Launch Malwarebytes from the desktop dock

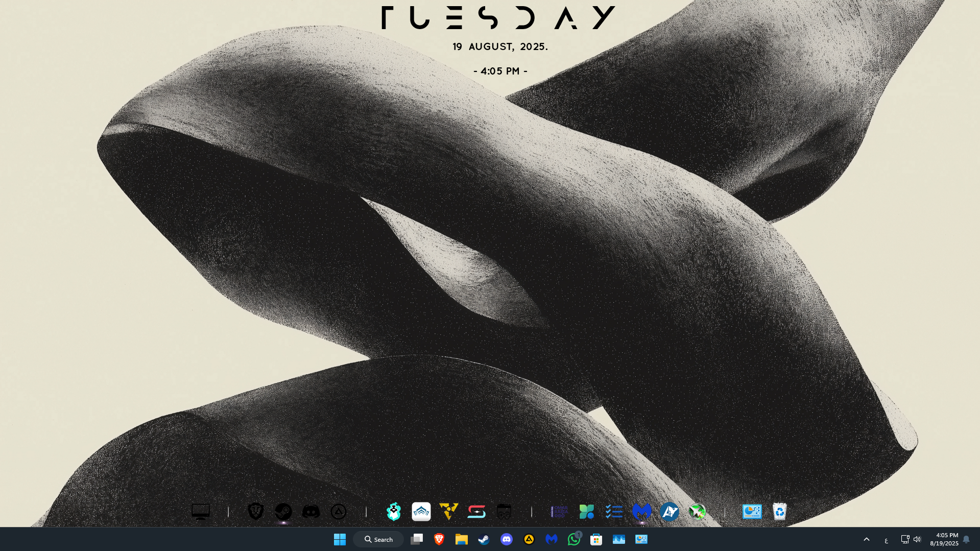coord(642,512)
